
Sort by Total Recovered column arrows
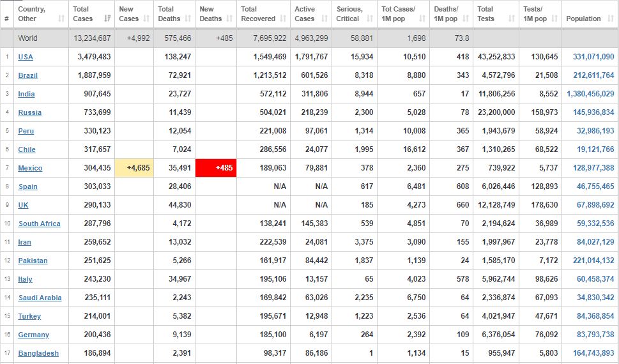click(x=283, y=19)
